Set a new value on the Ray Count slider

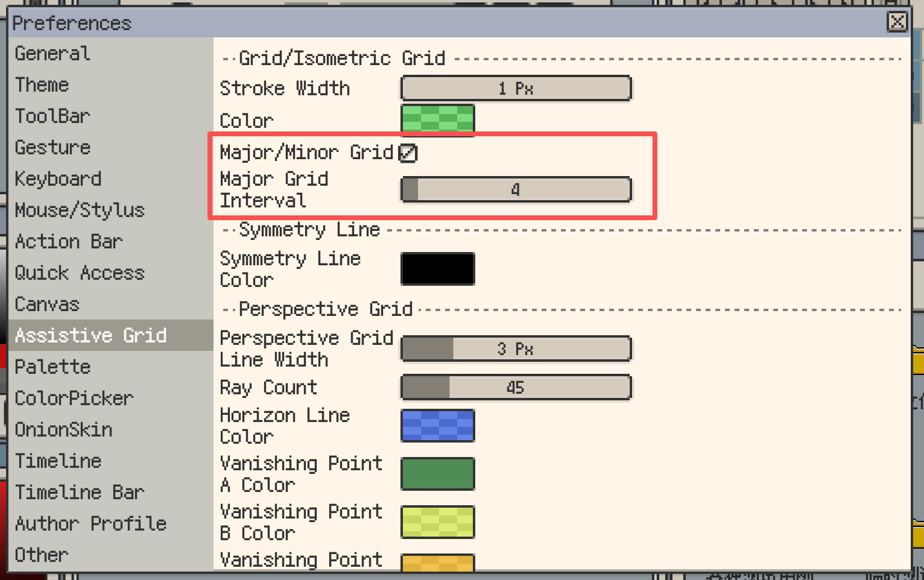pyautogui.click(x=516, y=388)
